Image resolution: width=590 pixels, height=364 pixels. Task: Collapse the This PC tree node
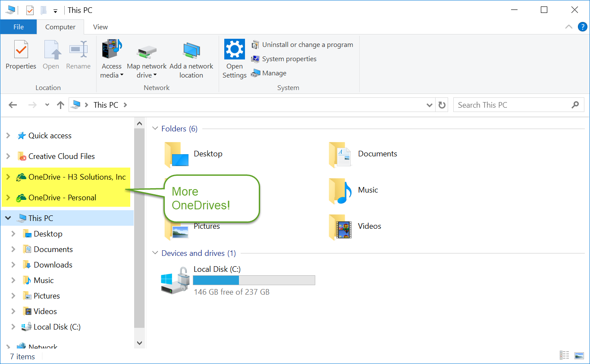[8, 218]
